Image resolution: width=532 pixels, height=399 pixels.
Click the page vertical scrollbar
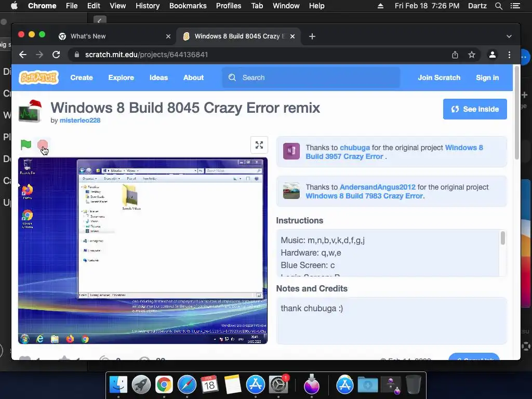point(517,112)
